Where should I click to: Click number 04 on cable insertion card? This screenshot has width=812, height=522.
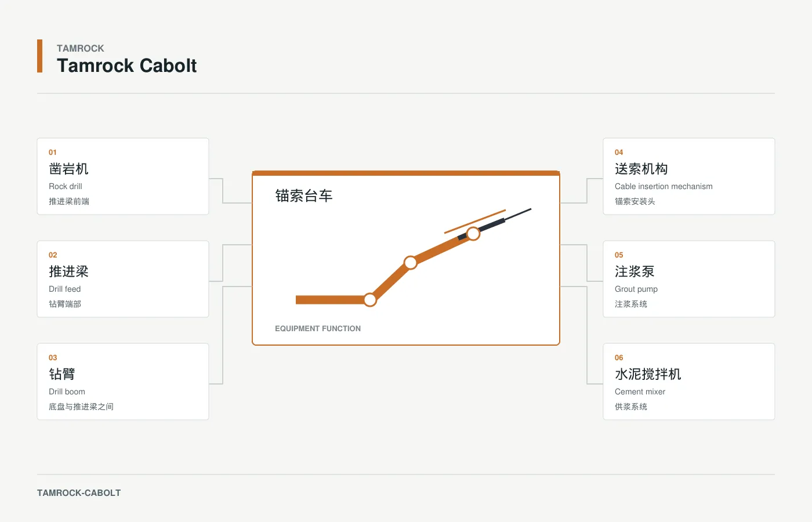619,153
